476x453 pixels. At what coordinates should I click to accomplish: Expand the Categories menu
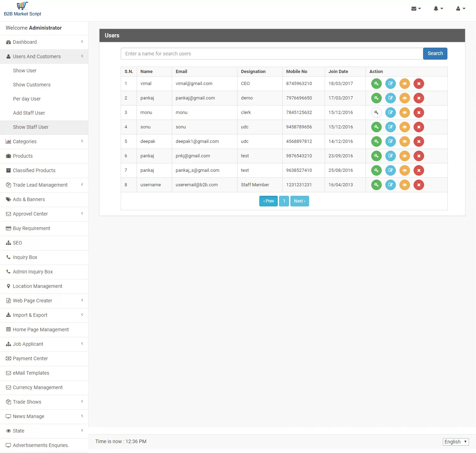click(x=44, y=141)
